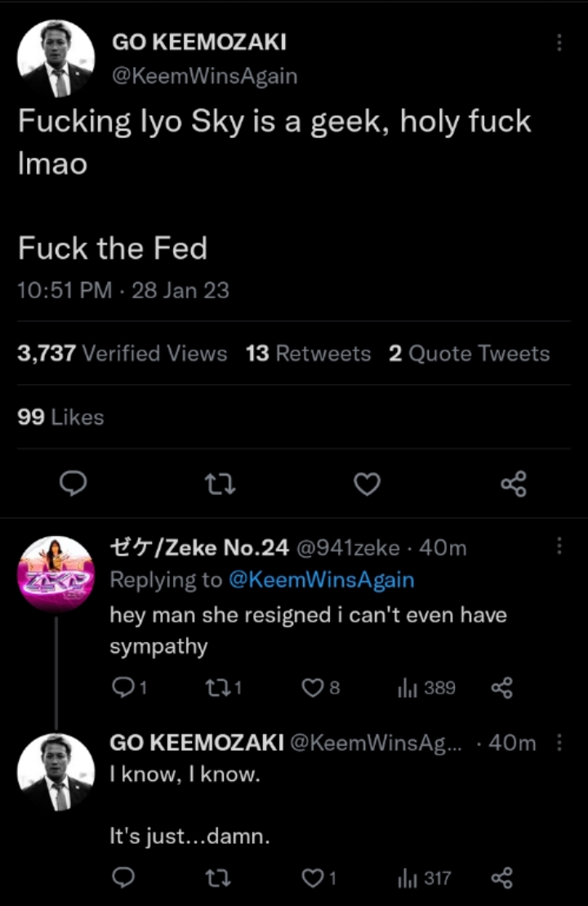Open more options on the bottom reply

tap(559, 743)
